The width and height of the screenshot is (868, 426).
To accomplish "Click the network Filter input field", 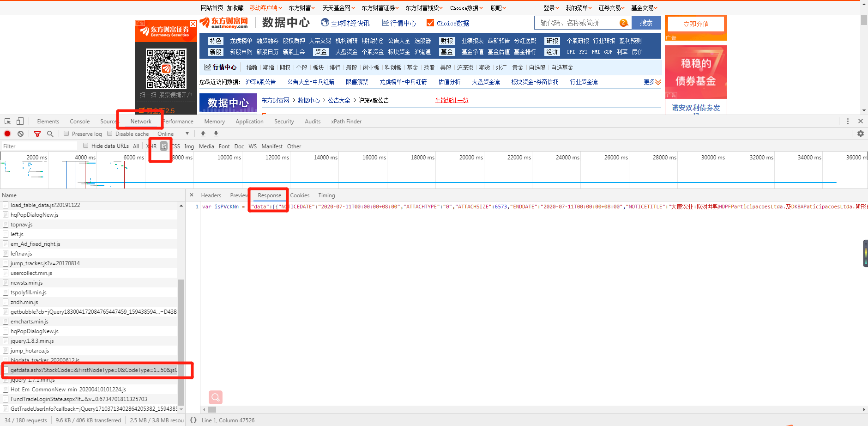I will tap(40, 146).
